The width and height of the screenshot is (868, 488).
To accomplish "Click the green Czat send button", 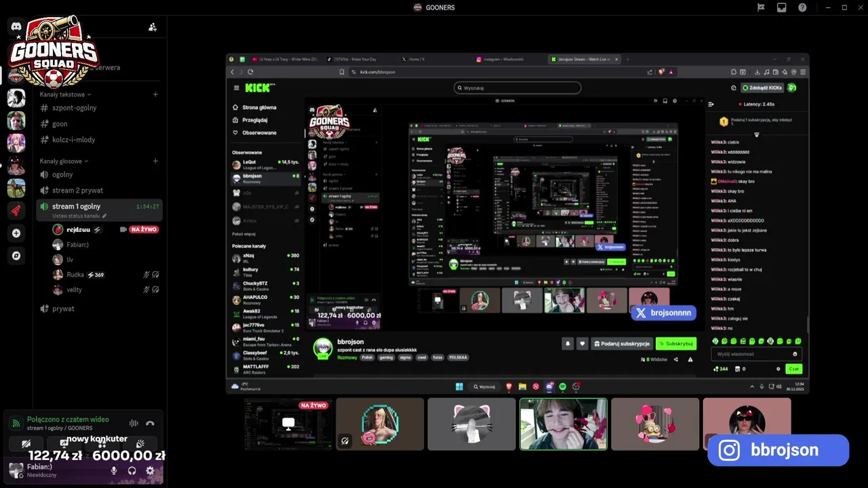I will pos(793,369).
